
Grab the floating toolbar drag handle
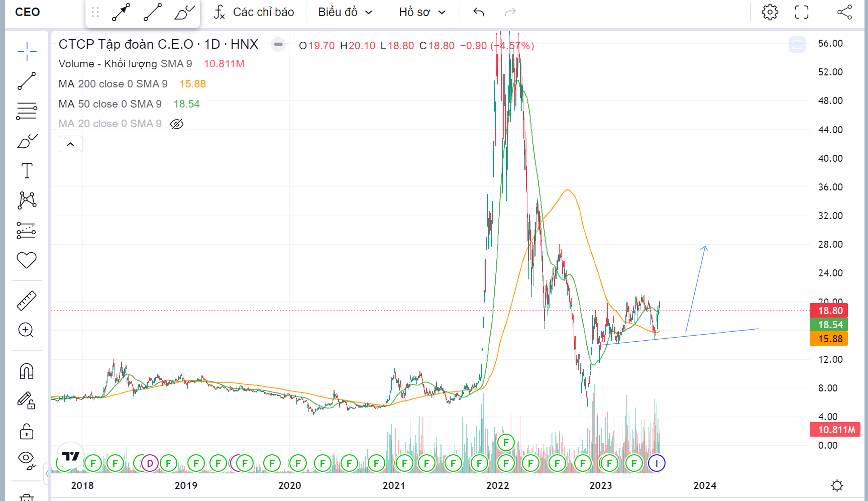[x=95, y=13]
